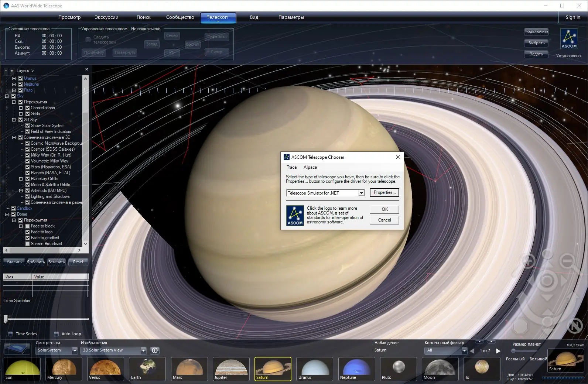The image size is (588, 384).
Task: Open the SolarSystem look-at dropdown
Action: pyautogui.click(x=75, y=350)
